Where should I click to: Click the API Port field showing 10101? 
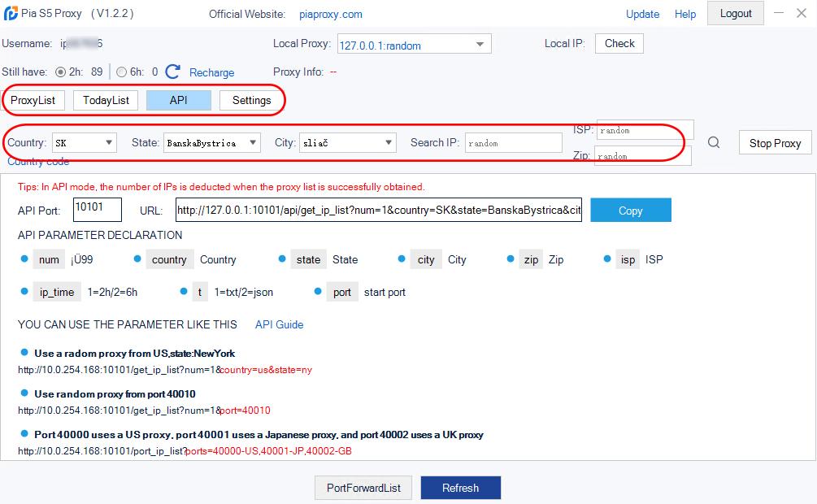(98, 210)
